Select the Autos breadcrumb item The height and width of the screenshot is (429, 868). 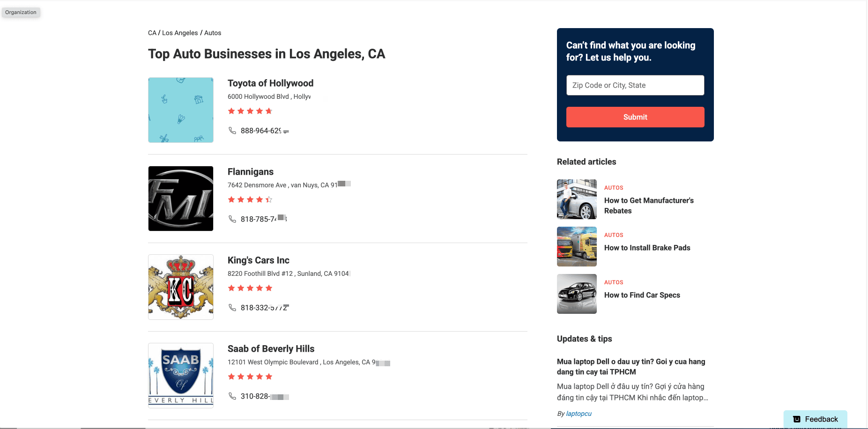[213, 33]
